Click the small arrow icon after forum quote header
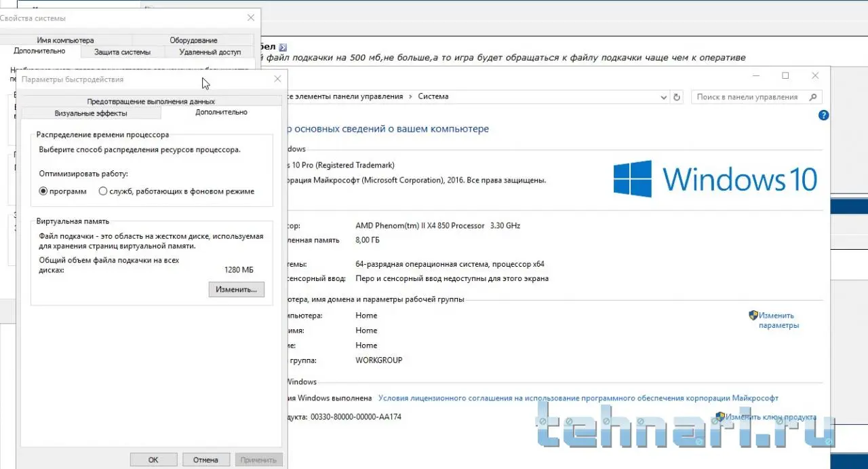The width and height of the screenshot is (868, 469). pos(283,47)
